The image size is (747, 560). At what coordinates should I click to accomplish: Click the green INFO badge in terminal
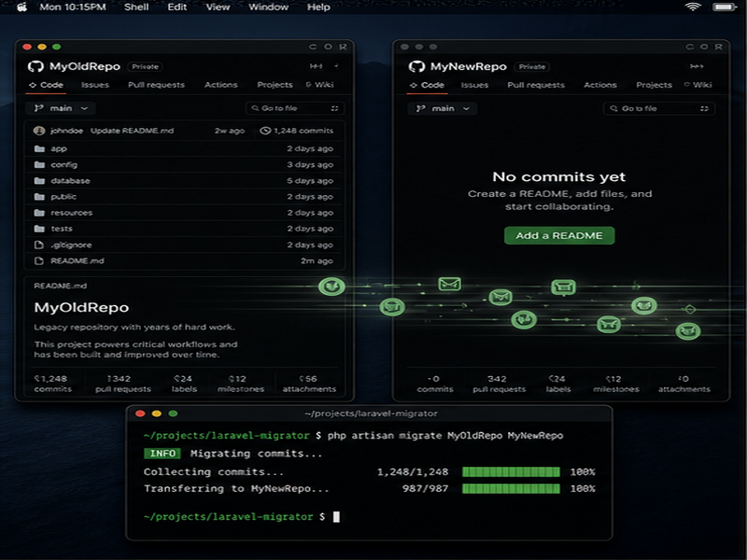point(162,454)
